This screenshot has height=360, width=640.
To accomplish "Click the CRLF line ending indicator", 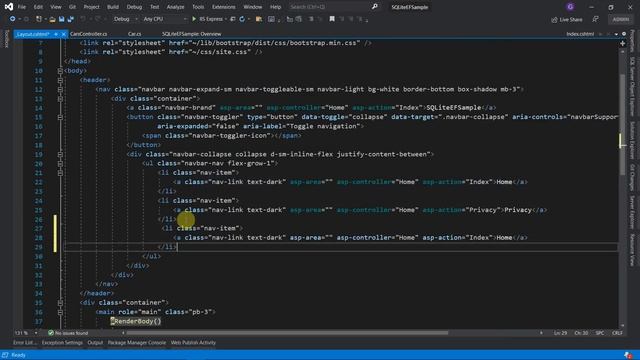I will pyautogui.click(x=617, y=333).
